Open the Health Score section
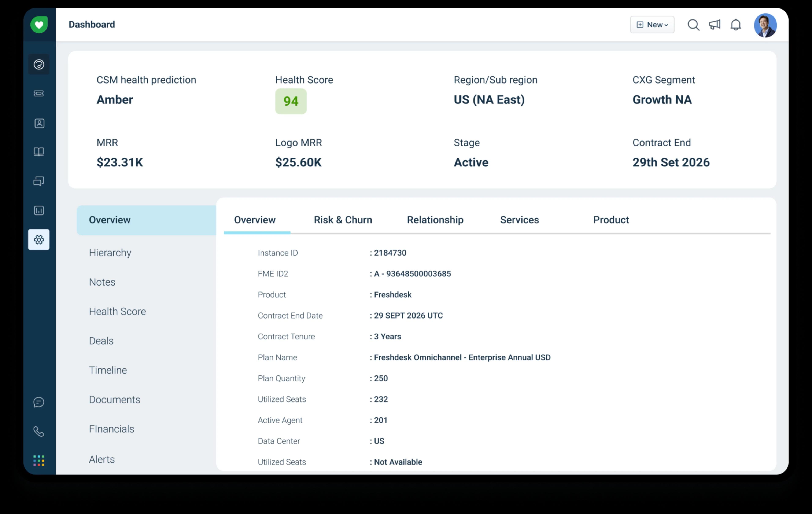The height and width of the screenshot is (514, 812). (117, 311)
